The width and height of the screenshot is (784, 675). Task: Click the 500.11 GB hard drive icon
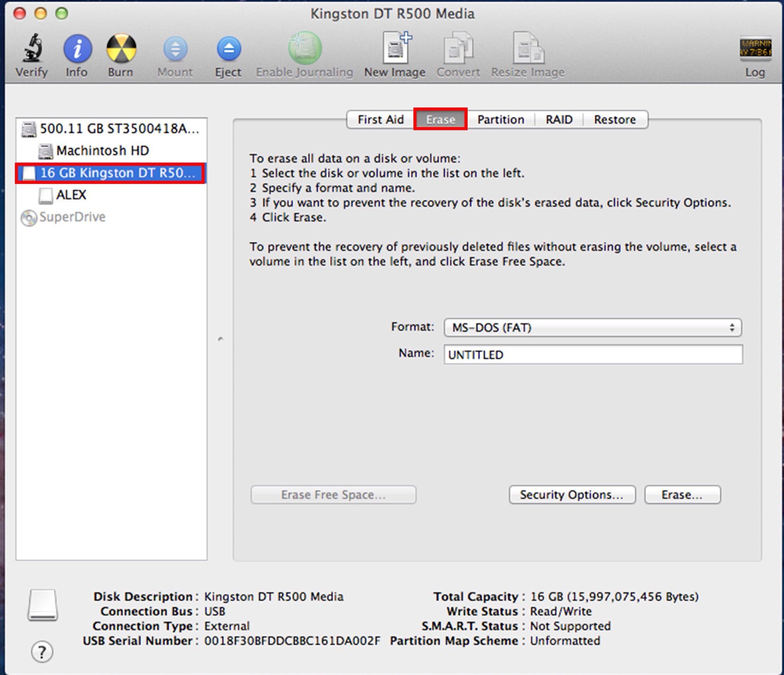coord(29,129)
